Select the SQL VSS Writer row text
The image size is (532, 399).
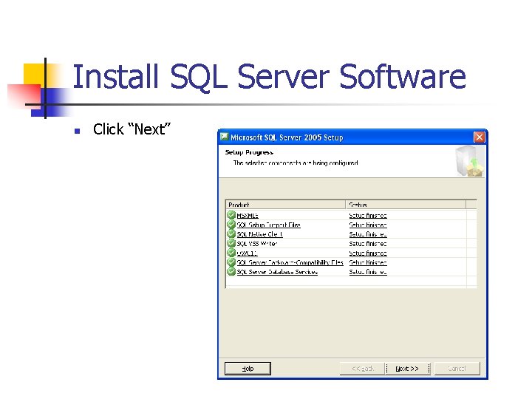[257, 244]
